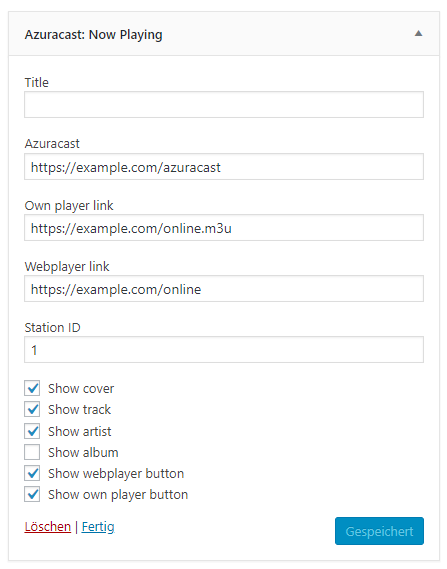This screenshot has width=447, height=569.
Task: Focus the empty Title input field
Action: click(224, 105)
